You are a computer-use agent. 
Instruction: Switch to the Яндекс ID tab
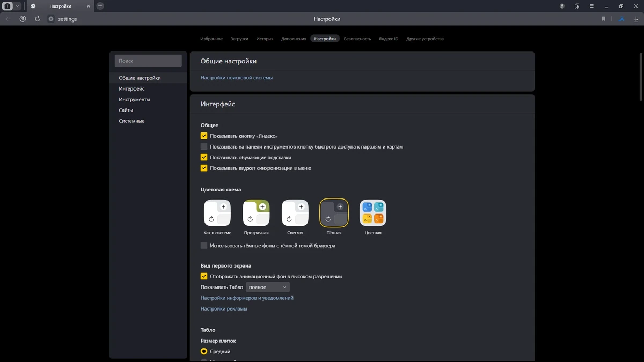[389, 39]
